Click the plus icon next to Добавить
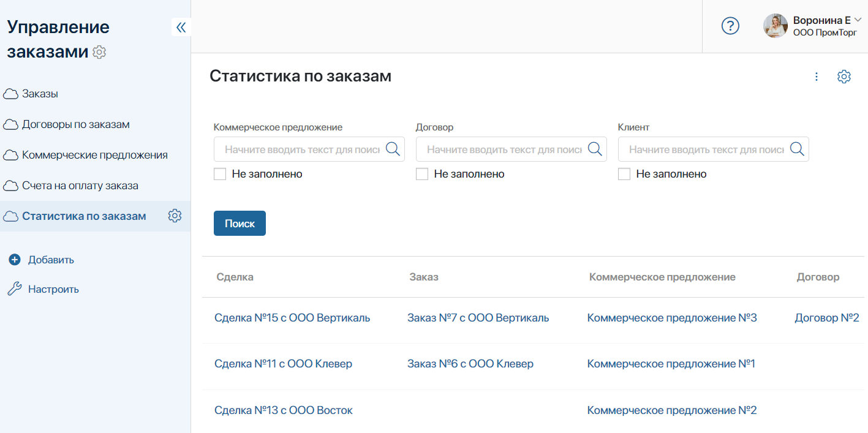 point(15,260)
